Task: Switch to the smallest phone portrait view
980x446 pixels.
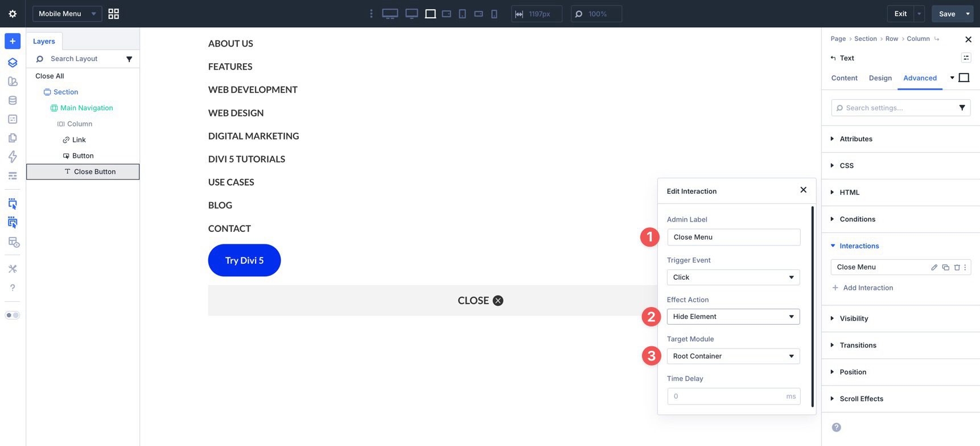Action: (x=494, y=14)
